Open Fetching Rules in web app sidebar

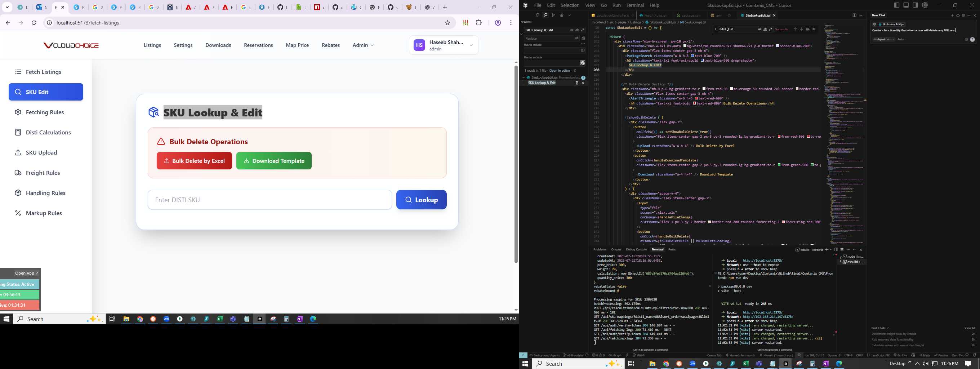pyautogui.click(x=46, y=112)
